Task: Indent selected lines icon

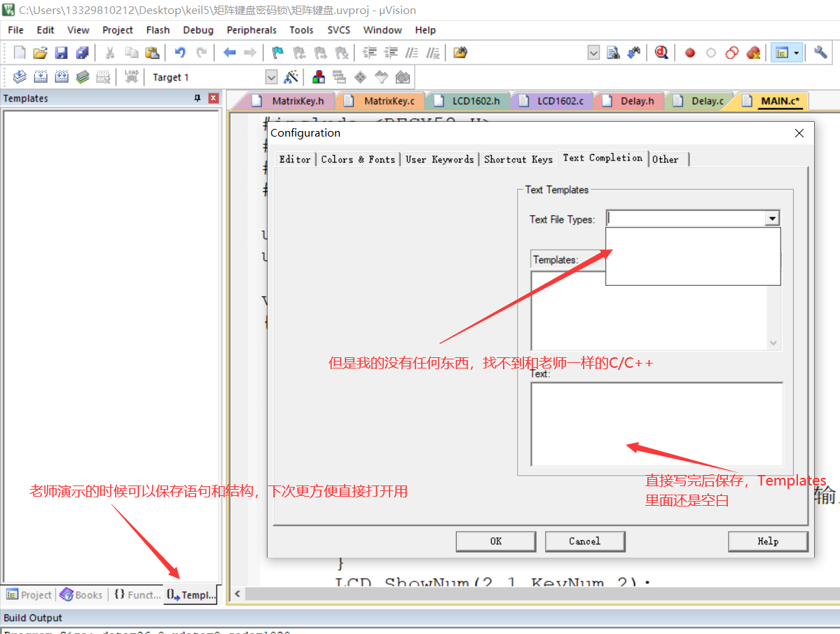Action: [370, 53]
